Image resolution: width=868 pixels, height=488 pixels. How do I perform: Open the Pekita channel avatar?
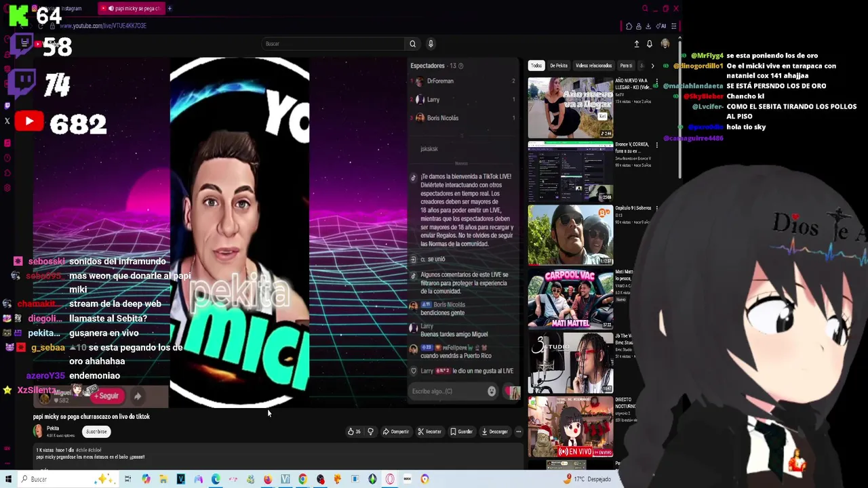(x=38, y=431)
